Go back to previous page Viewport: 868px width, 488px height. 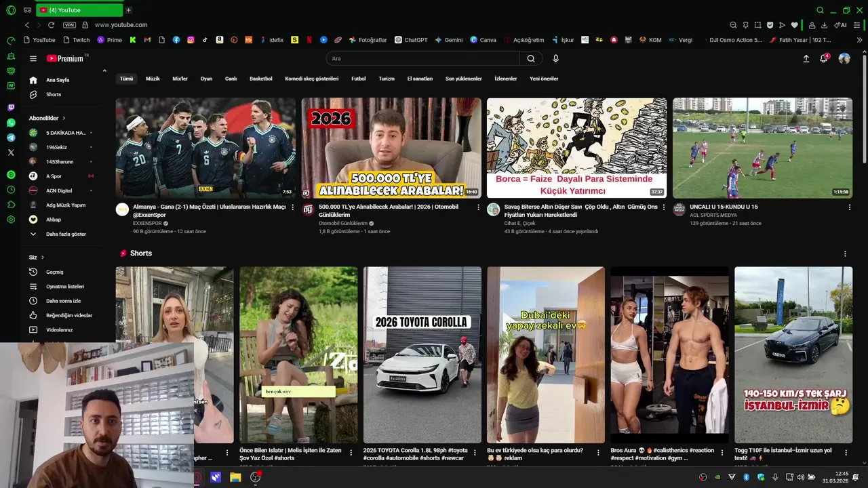point(27,25)
